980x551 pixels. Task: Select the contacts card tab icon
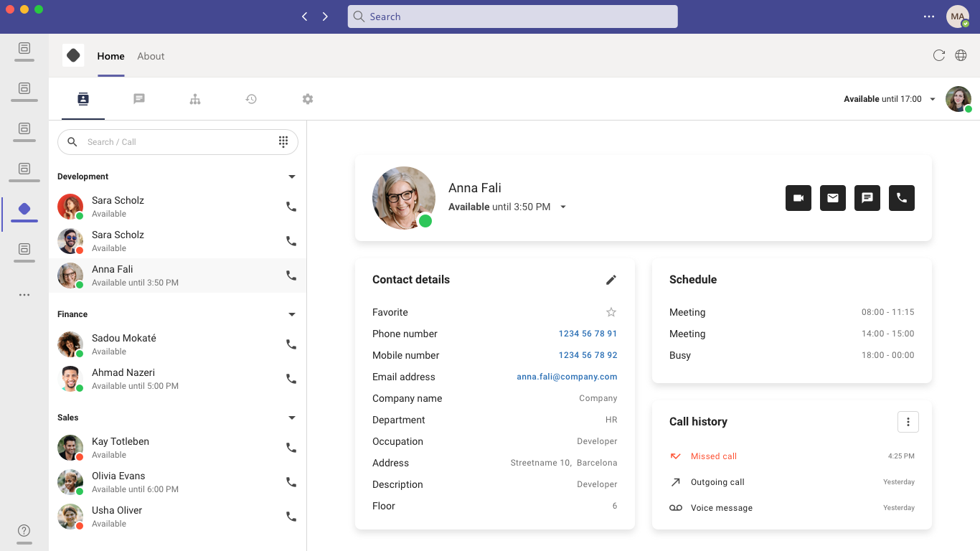point(83,98)
